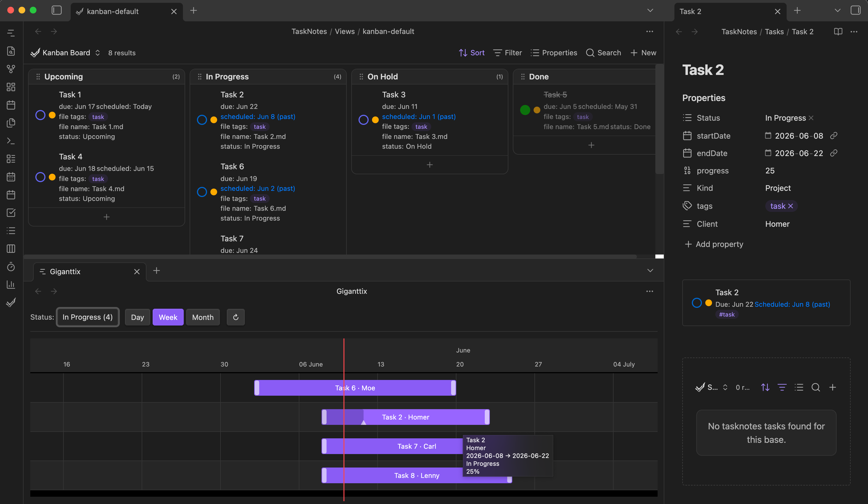Select the Day view
The height and width of the screenshot is (504, 868).
pyautogui.click(x=137, y=317)
